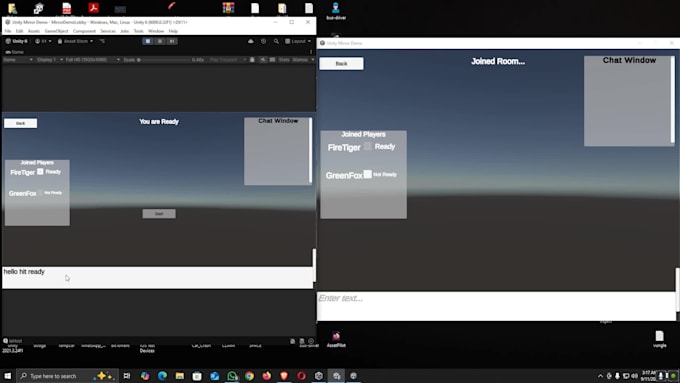This screenshot has height=383, width=680.
Task: Open the Tools menu
Action: [x=138, y=31]
